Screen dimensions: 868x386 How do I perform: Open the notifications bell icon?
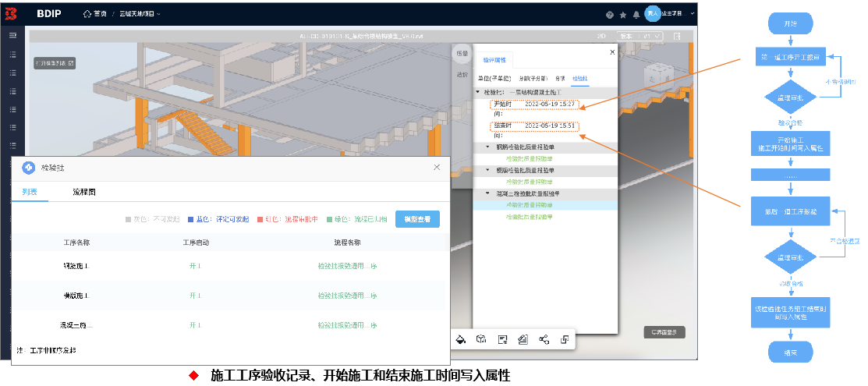coord(636,15)
